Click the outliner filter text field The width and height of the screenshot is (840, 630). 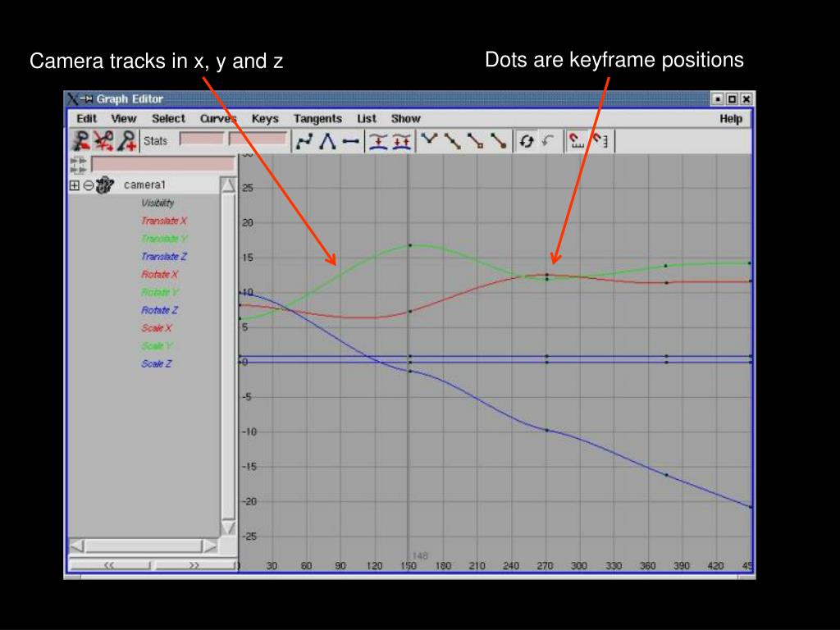point(163,164)
